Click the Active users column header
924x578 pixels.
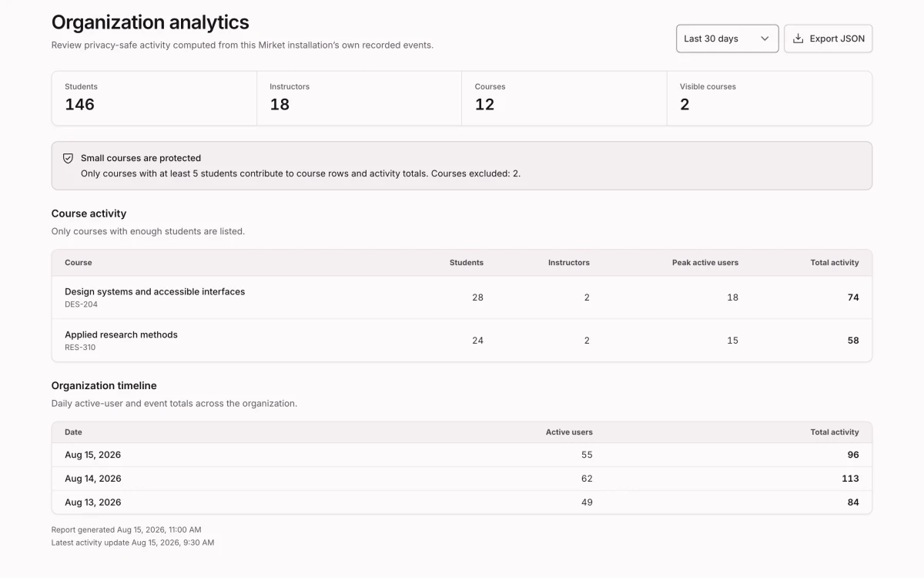click(569, 432)
